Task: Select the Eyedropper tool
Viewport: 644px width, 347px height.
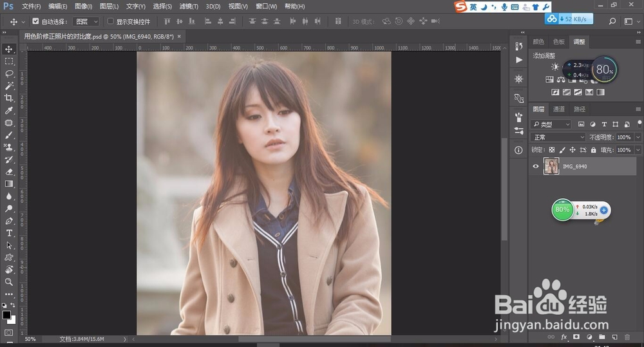Action: [8, 111]
